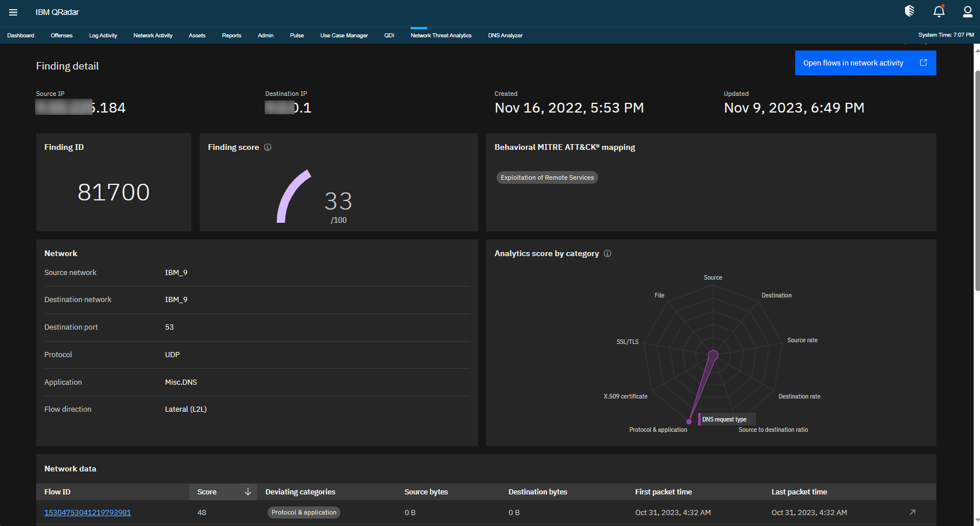Click the Exploitation of Remote Services tag

[x=547, y=177]
